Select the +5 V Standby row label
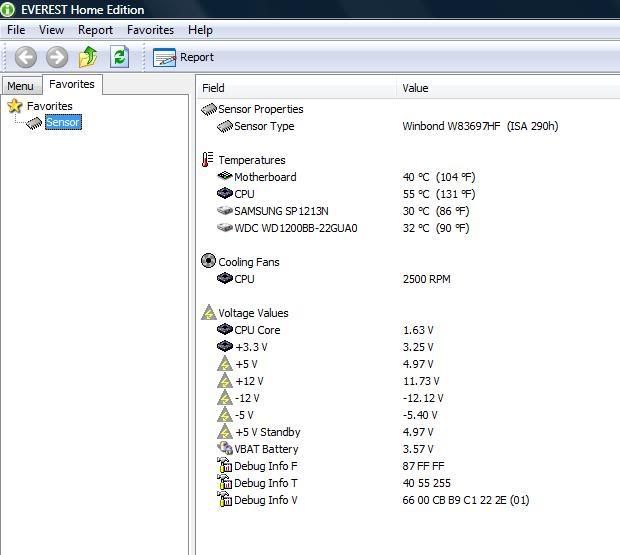The image size is (620, 555). (x=268, y=432)
